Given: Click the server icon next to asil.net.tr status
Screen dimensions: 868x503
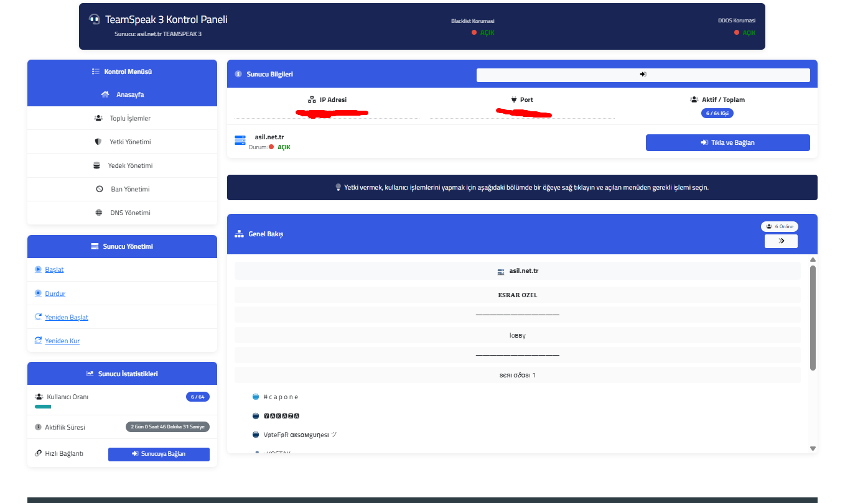Looking at the screenshot, I should pyautogui.click(x=240, y=141).
